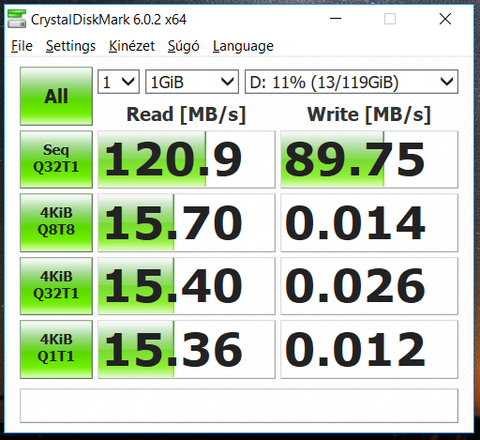The height and width of the screenshot is (440, 480).
Task: Click the 4KiB Q8T8 write result 0.014
Action: pos(369,222)
